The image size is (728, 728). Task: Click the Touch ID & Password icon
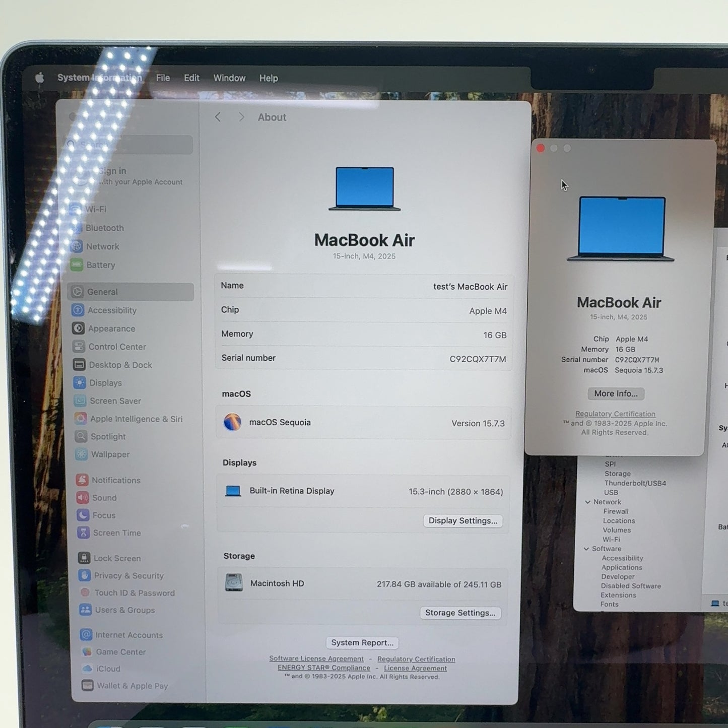[85, 593]
